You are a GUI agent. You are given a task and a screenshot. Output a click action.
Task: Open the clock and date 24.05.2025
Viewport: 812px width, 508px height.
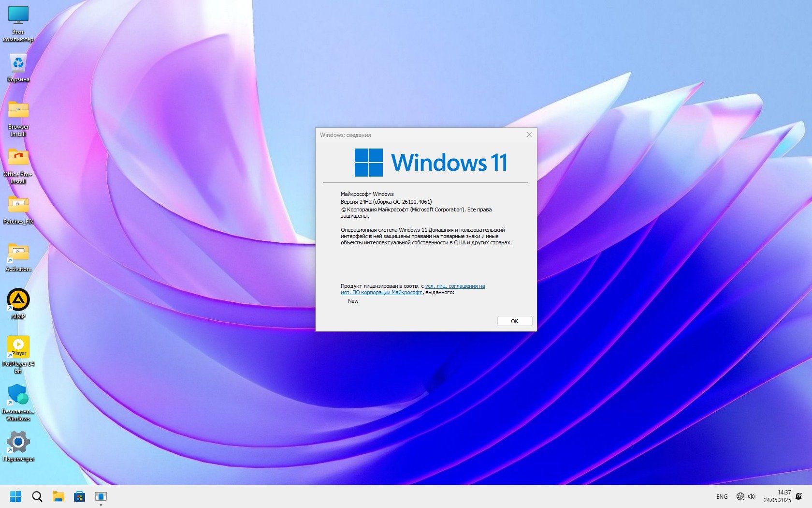[x=777, y=496]
